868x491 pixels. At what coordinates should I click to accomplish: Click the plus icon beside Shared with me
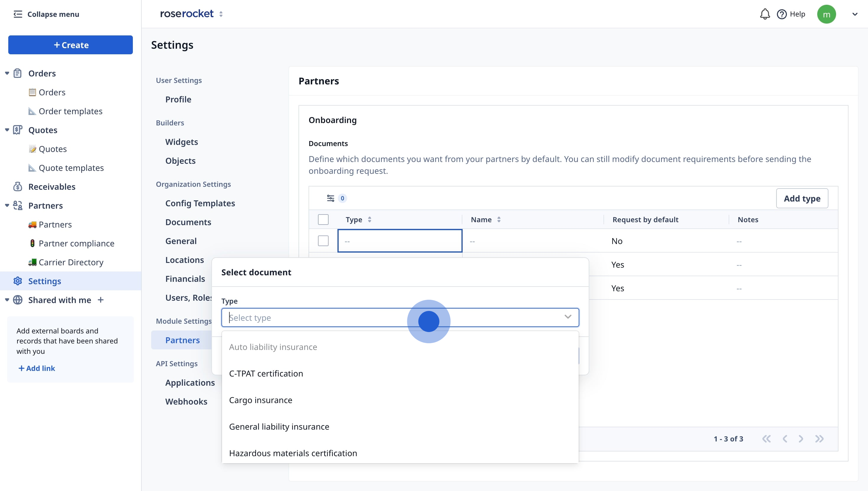click(x=101, y=300)
